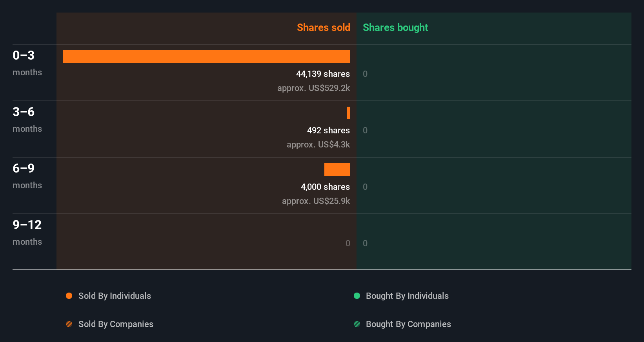This screenshot has height=342, width=644.
Task: Click the 9–12 months row label
Action: (x=27, y=232)
